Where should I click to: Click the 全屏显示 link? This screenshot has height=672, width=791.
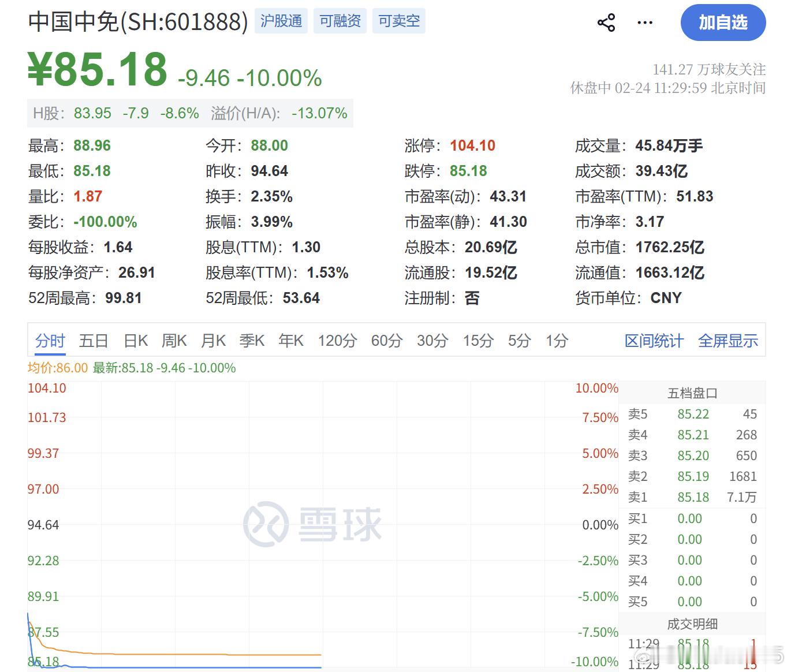point(728,341)
